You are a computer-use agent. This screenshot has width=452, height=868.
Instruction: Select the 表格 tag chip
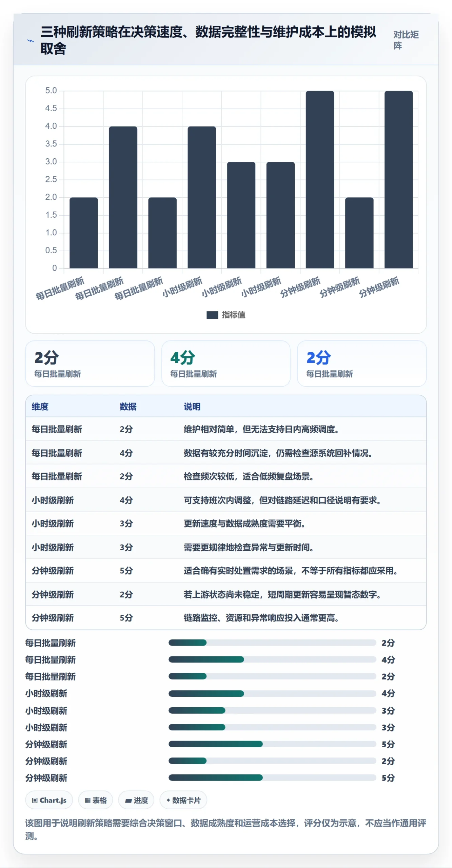96,800
